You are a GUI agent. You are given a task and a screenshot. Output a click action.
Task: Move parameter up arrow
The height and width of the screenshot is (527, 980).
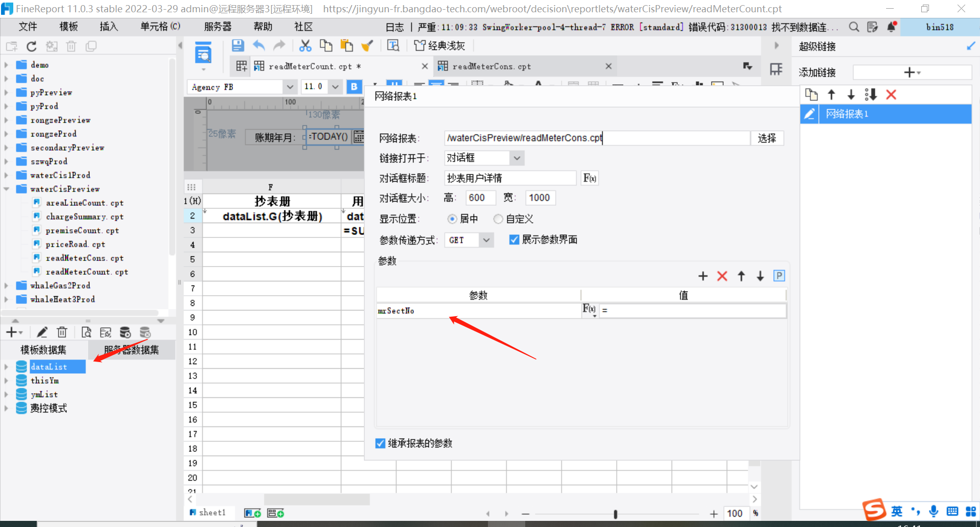coord(741,276)
